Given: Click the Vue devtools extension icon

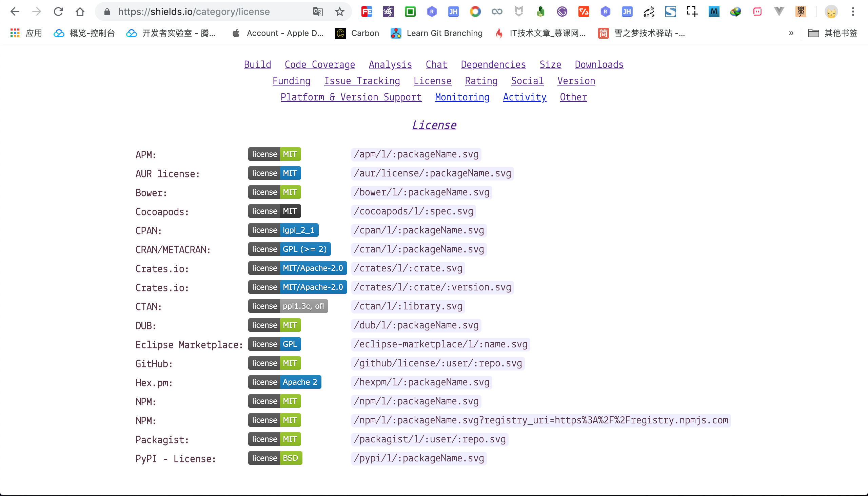Looking at the screenshot, I should (779, 11).
